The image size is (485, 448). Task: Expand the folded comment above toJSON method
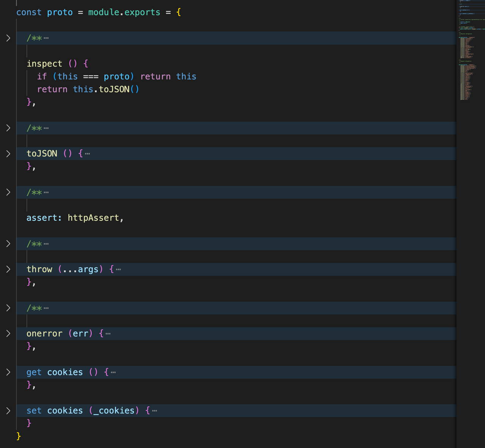[8, 128]
